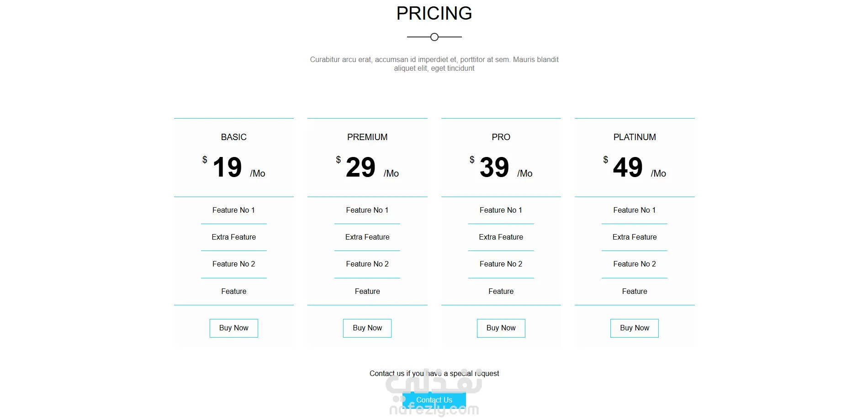Viewport: 868px width, 418px height.
Task: Click the blue Contact Us button
Action: click(434, 400)
